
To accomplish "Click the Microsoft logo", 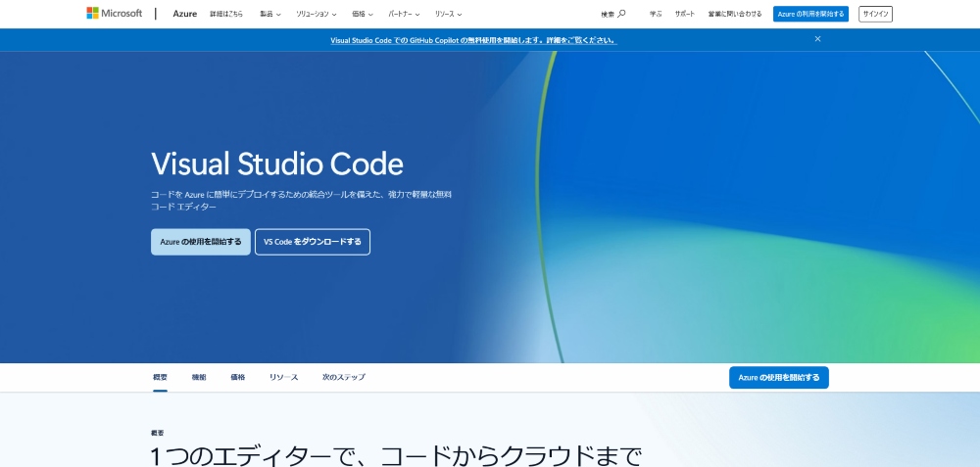I will (x=115, y=13).
